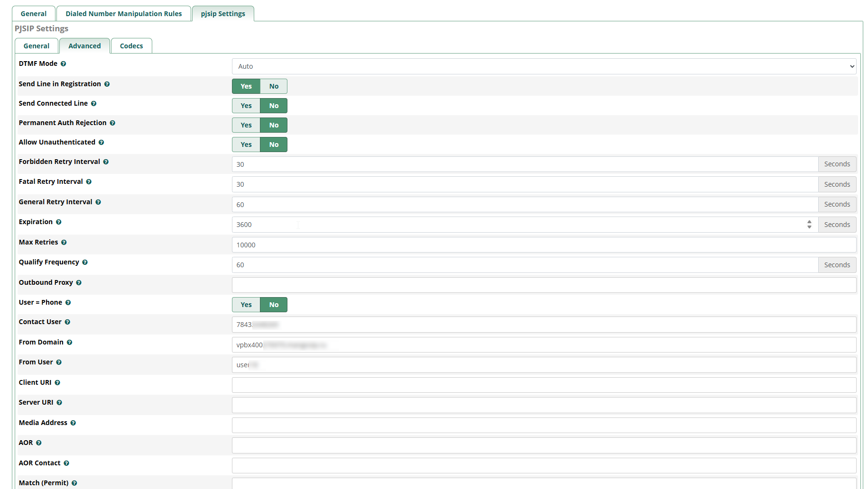
Task: Open help for AOR Contact
Action: click(66, 463)
